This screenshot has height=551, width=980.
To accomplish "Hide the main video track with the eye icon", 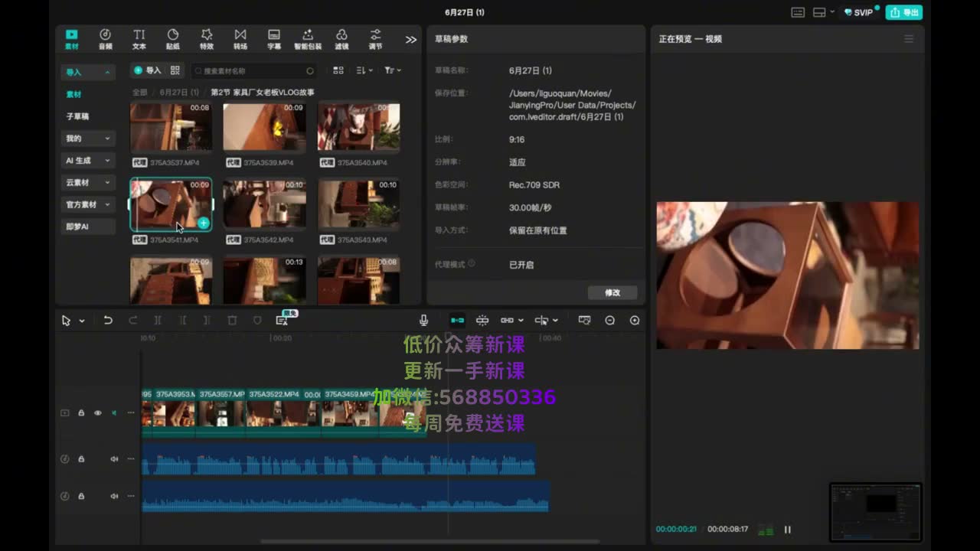I will [x=97, y=412].
